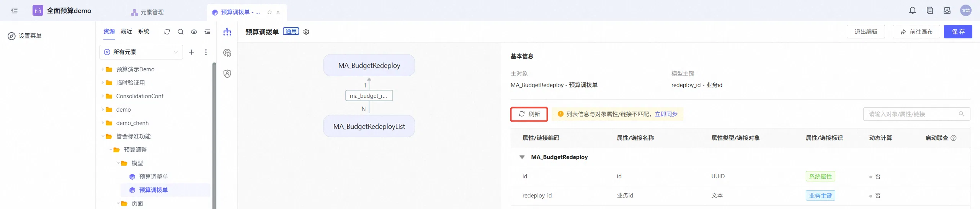Focus the 请输入对象/属性/链接 search field
The height and width of the screenshot is (209, 980).
[916, 114]
